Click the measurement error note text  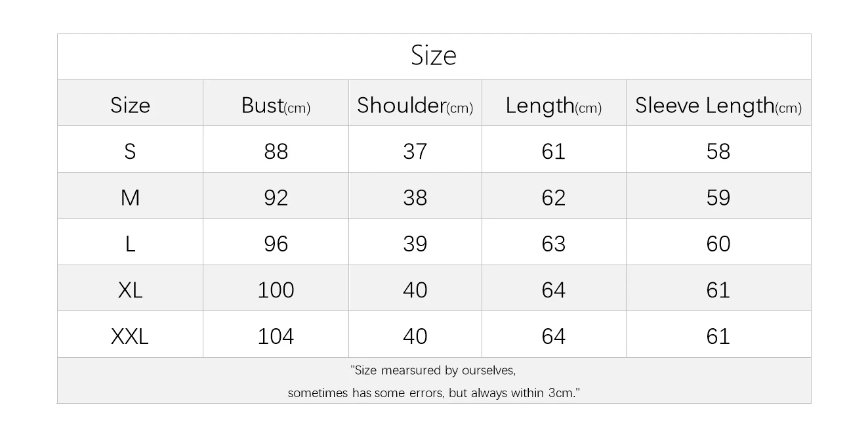tap(434, 381)
